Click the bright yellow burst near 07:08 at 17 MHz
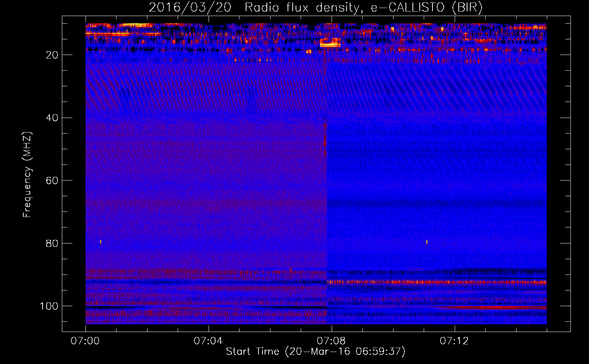The width and height of the screenshot is (589, 364). click(330, 45)
